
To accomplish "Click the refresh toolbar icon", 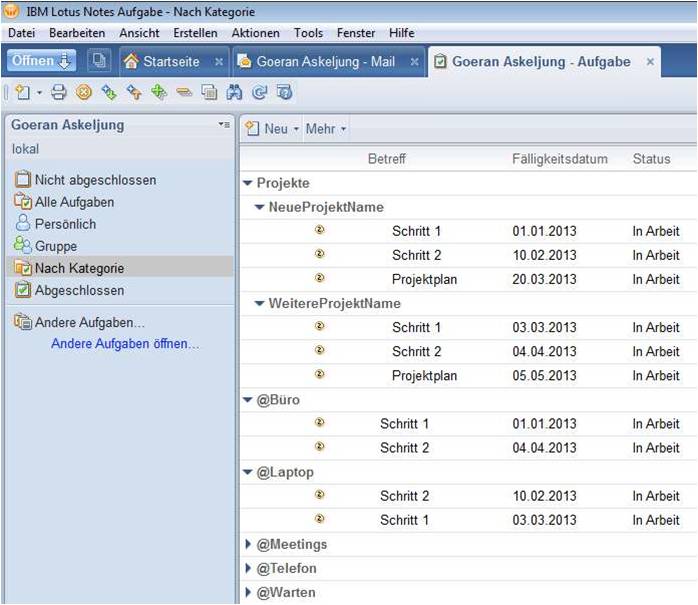I will coord(259,92).
